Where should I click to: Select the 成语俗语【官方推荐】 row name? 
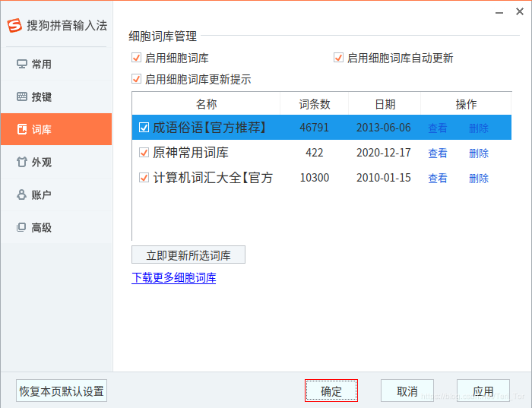click(x=209, y=128)
